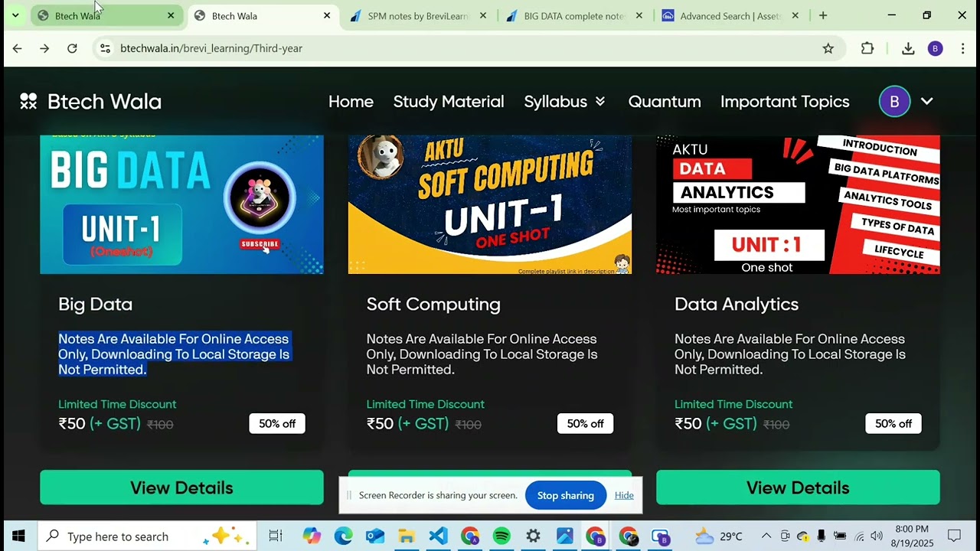Screen dimensions: 980x551
Task: Open clock showing 8:00 PM
Action: (911, 536)
